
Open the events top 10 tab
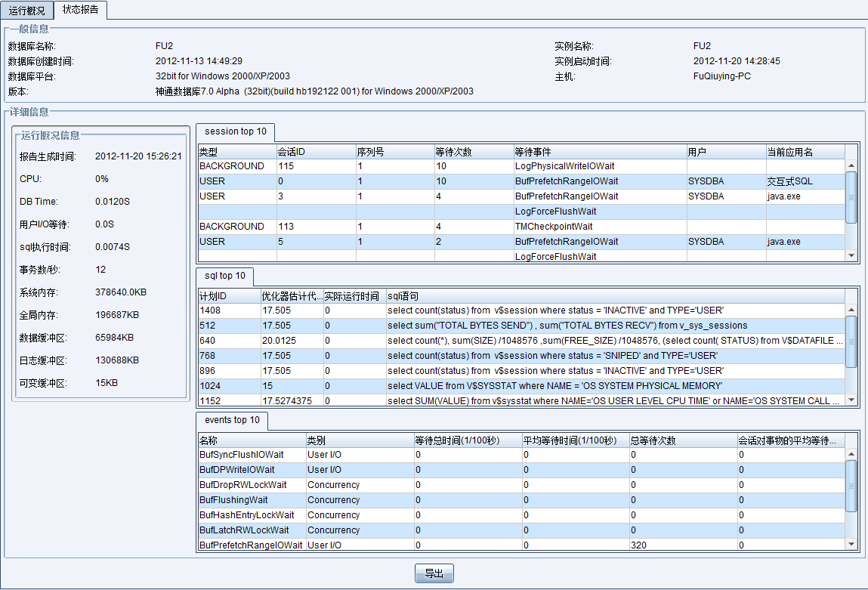232,420
